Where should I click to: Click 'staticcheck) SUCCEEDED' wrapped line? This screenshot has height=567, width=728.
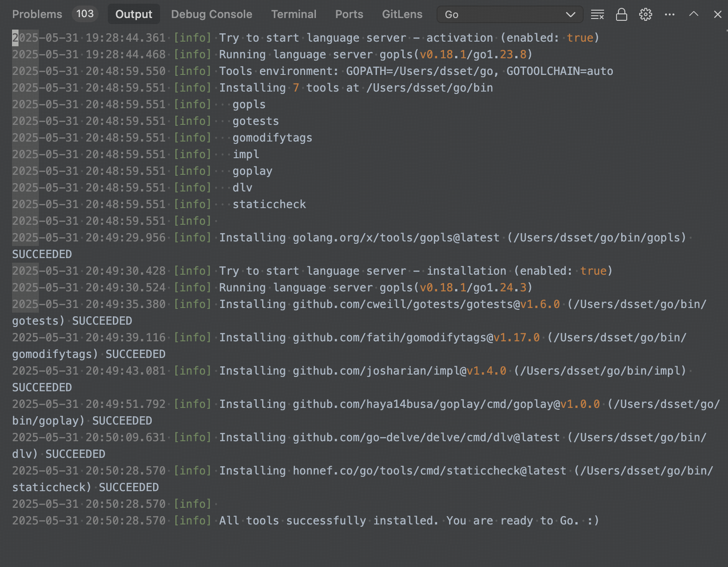pos(85,488)
